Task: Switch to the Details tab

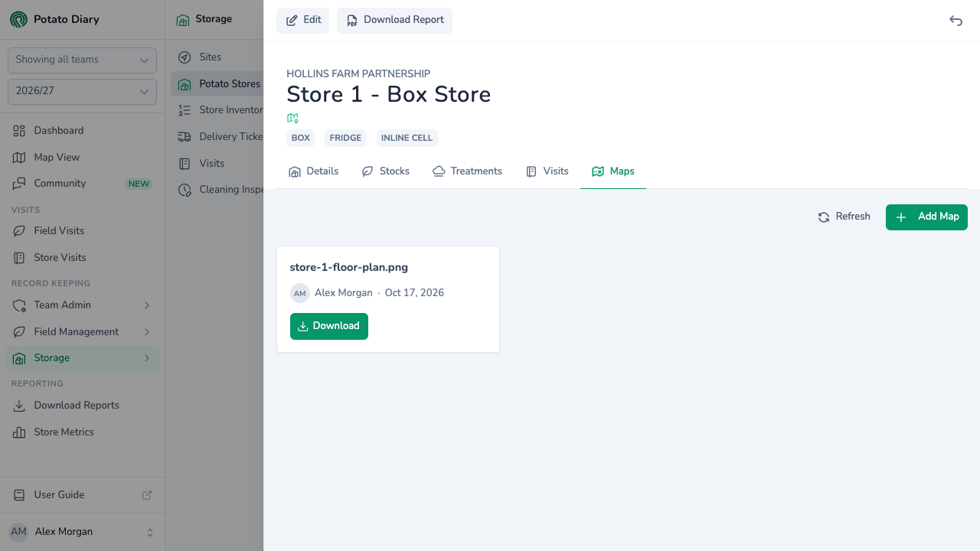Action: coord(313,171)
